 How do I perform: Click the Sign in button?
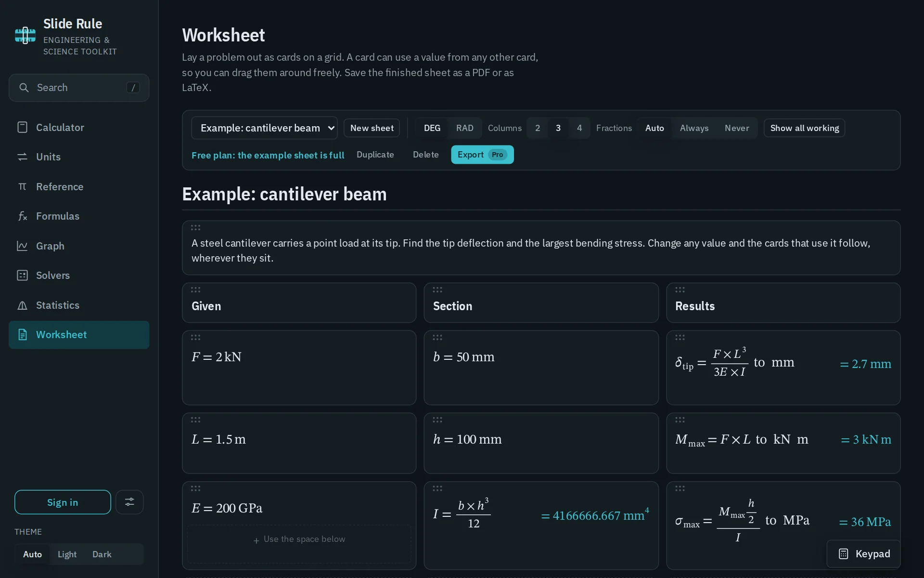[x=63, y=502]
